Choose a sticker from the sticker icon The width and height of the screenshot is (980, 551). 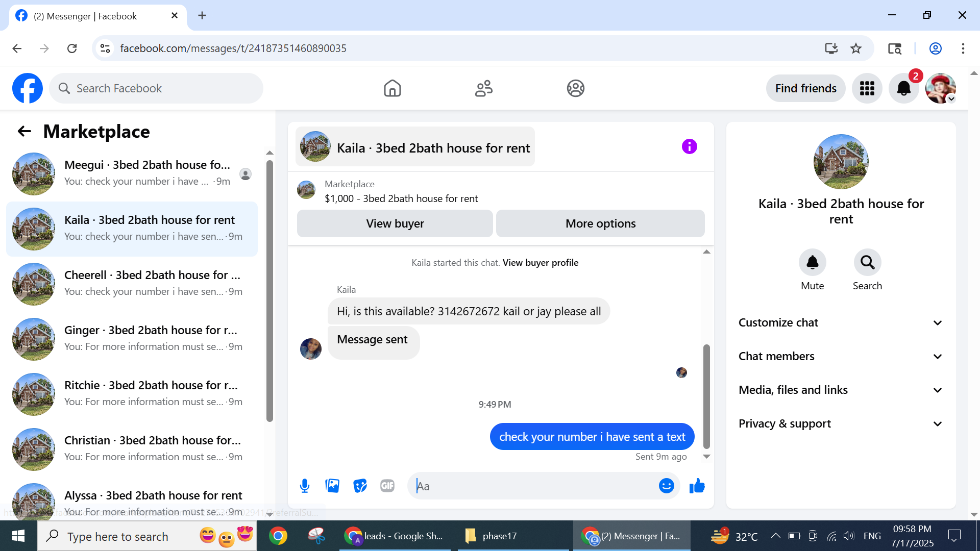point(360,486)
